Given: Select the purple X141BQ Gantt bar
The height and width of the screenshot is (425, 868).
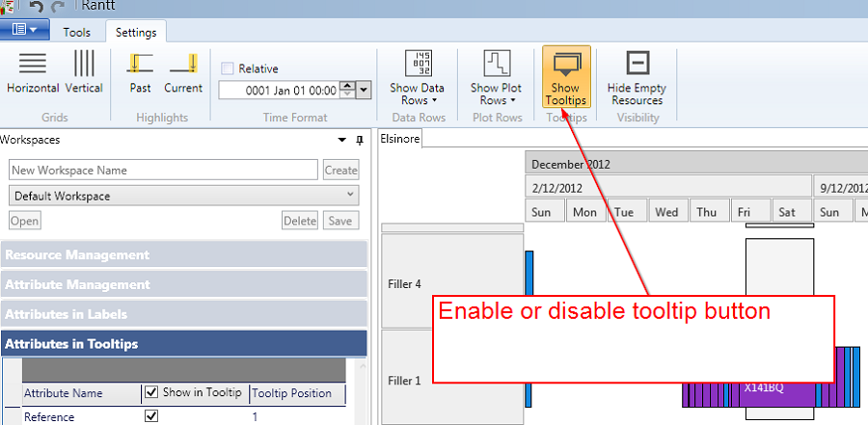Looking at the screenshot, I should tap(762, 388).
